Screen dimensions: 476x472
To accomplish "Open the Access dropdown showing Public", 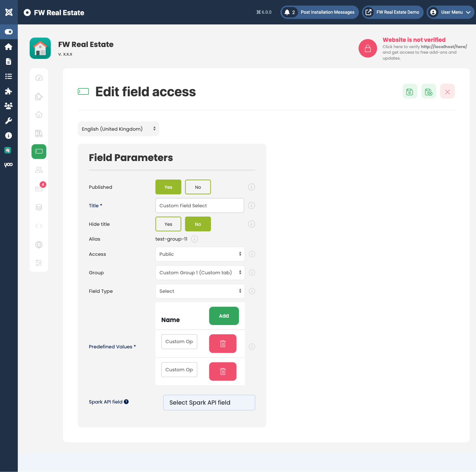I will click(200, 254).
